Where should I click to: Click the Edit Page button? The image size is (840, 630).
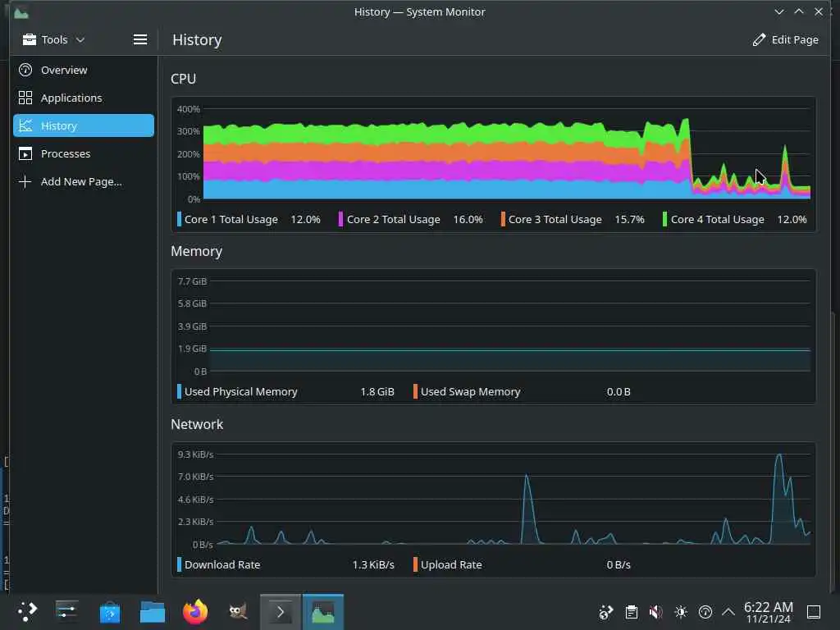click(x=785, y=40)
